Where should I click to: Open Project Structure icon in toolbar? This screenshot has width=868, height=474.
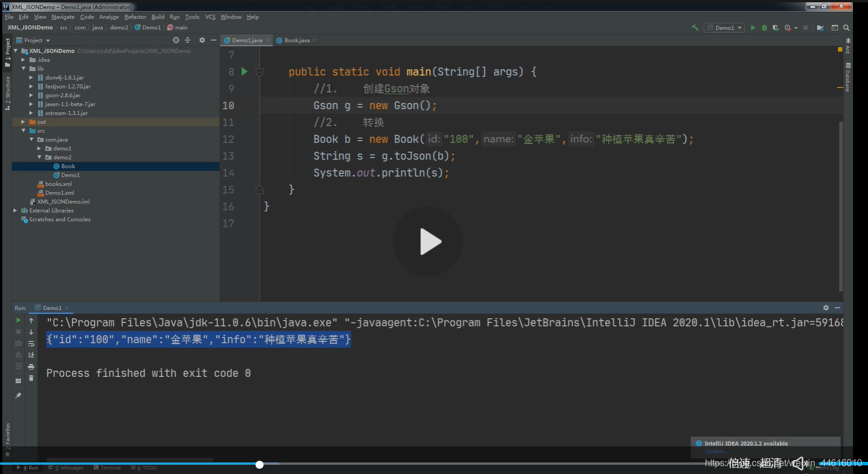coord(820,28)
